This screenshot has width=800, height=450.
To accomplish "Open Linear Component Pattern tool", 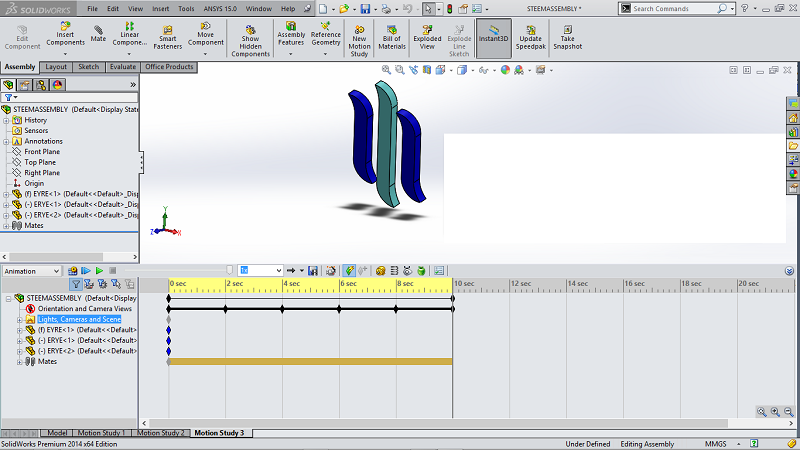I will (130, 34).
